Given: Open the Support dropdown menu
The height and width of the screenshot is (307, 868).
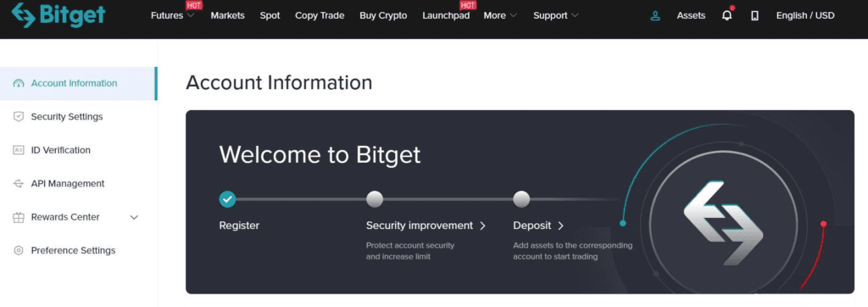Looking at the screenshot, I should click(x=556, y=15).
